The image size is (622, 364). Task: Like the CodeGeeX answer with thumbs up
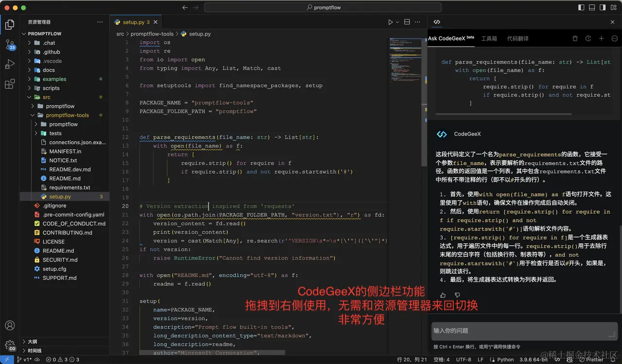443,295
